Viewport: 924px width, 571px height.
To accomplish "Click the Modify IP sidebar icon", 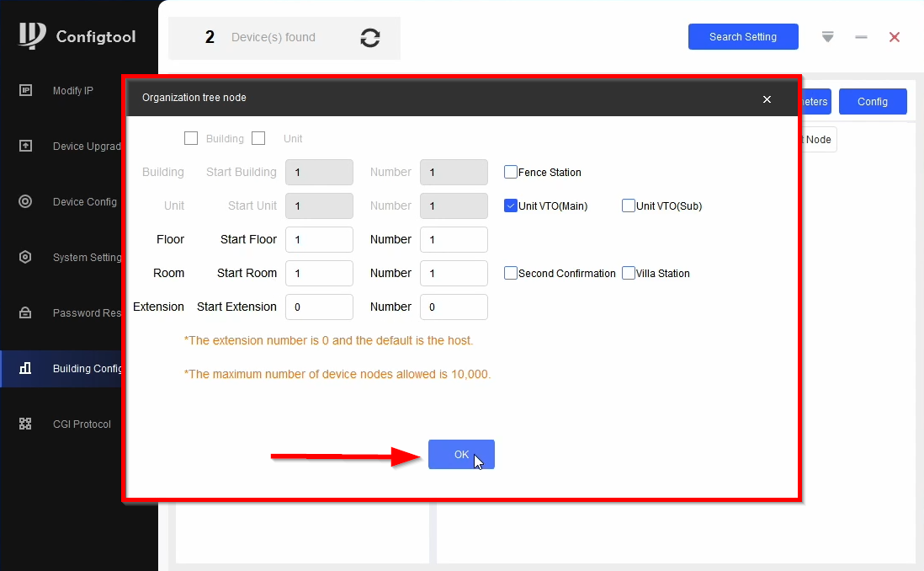I will (25, 90).
